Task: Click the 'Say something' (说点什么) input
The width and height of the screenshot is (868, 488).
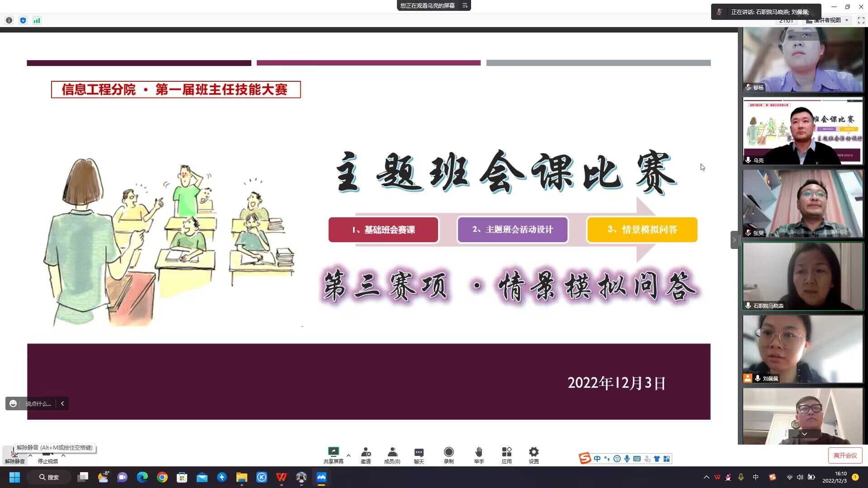Action: [38, 404]
